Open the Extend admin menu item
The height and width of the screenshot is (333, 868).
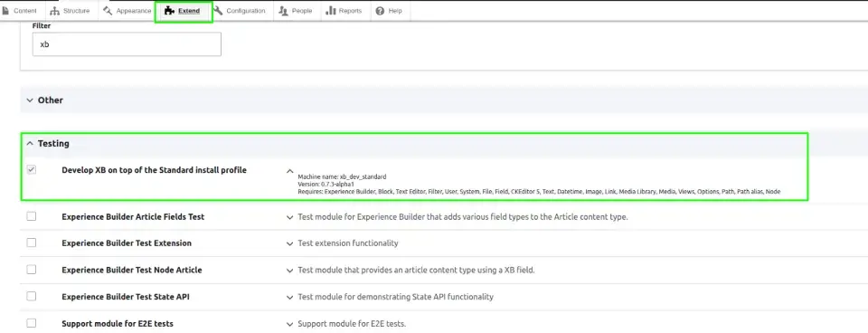point(183,11)
